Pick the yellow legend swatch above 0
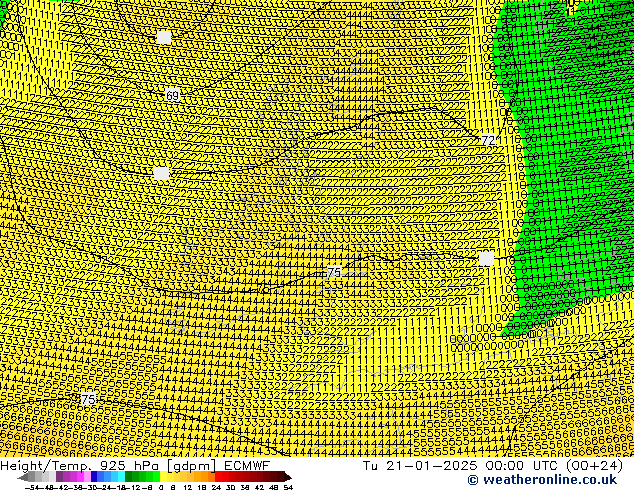 click(163, 476)
